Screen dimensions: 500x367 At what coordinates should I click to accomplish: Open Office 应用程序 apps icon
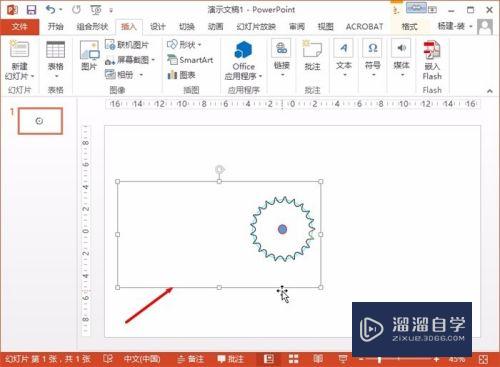[243, 50]
